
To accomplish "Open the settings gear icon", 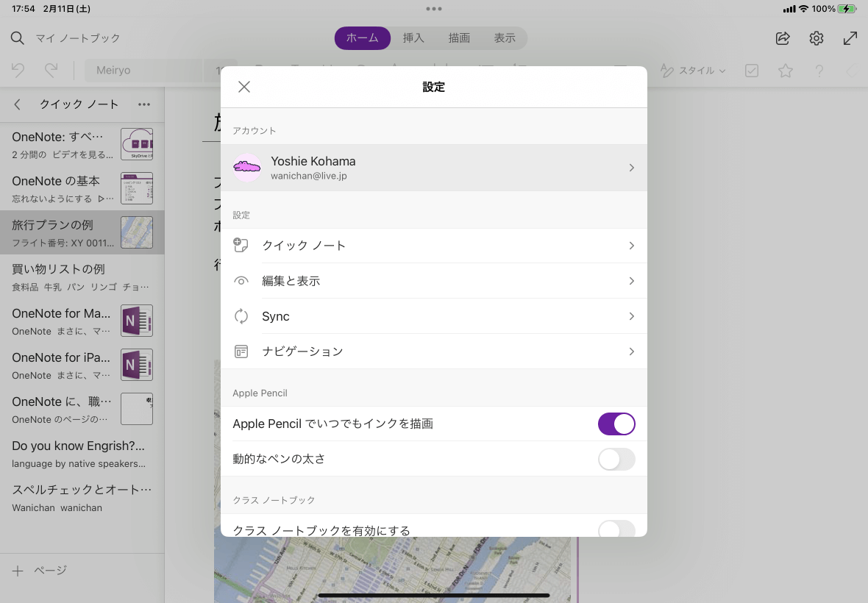I will click(817, 38).
